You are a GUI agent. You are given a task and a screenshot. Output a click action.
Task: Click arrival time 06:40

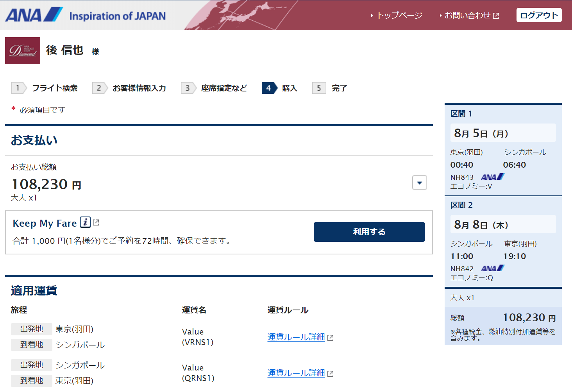coord(515,165)
